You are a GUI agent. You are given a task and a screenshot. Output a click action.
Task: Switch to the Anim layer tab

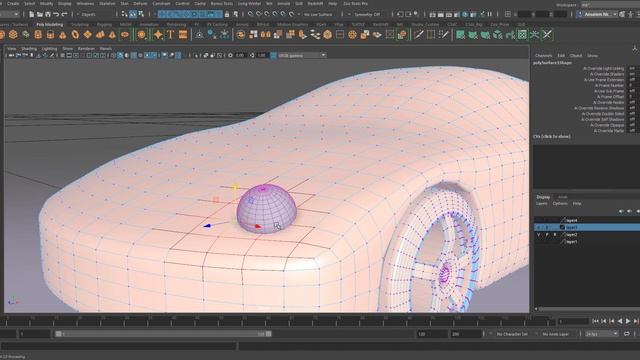pos(563,197)
